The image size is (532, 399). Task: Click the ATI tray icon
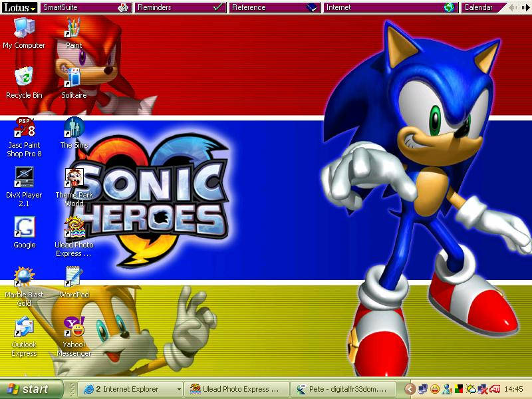pyautogui.click(x=494, y=389)
